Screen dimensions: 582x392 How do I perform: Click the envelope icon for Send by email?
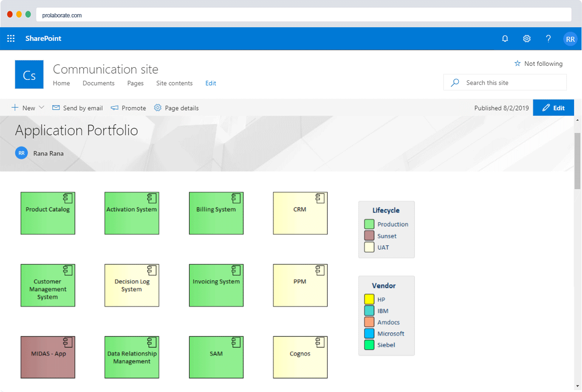(x=56, y=108)
